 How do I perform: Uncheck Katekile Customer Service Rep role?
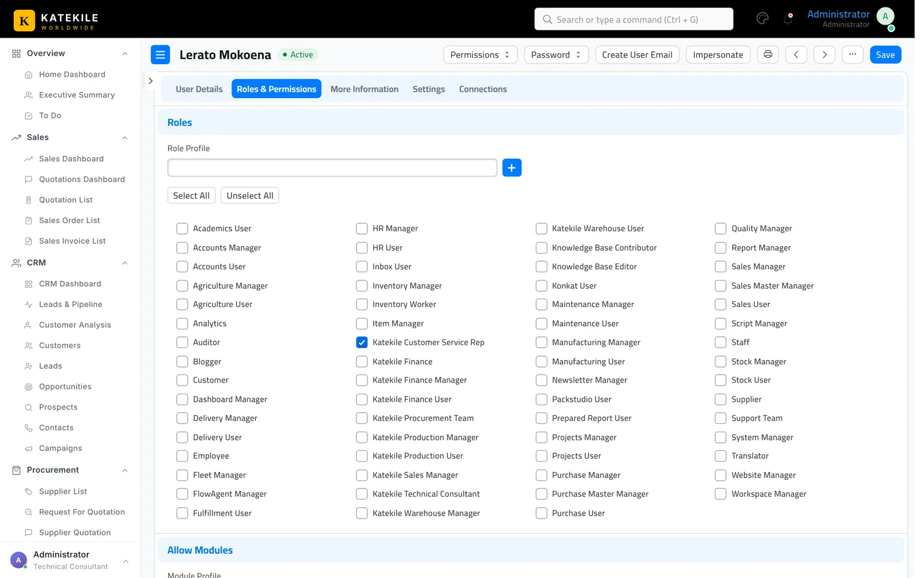click(x=362, y=342)
